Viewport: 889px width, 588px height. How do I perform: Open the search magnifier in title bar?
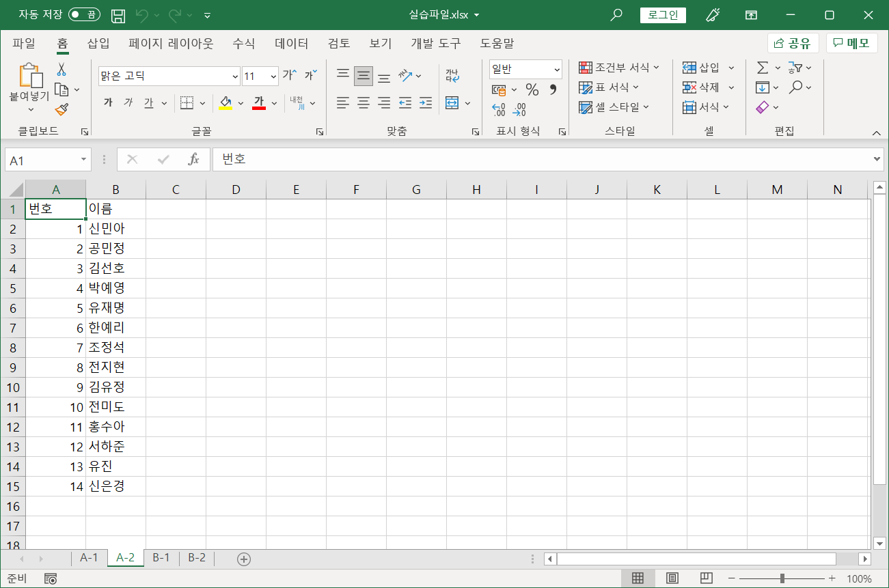tap(616, 15)
